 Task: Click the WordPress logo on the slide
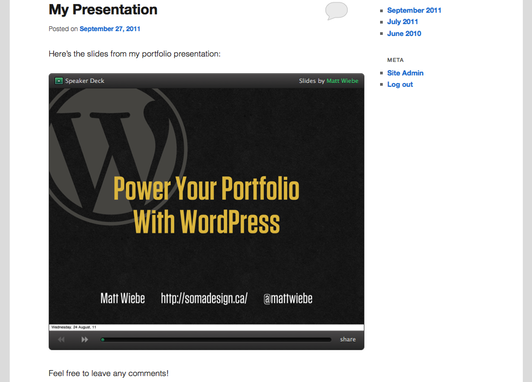click(x=117, y=156)
